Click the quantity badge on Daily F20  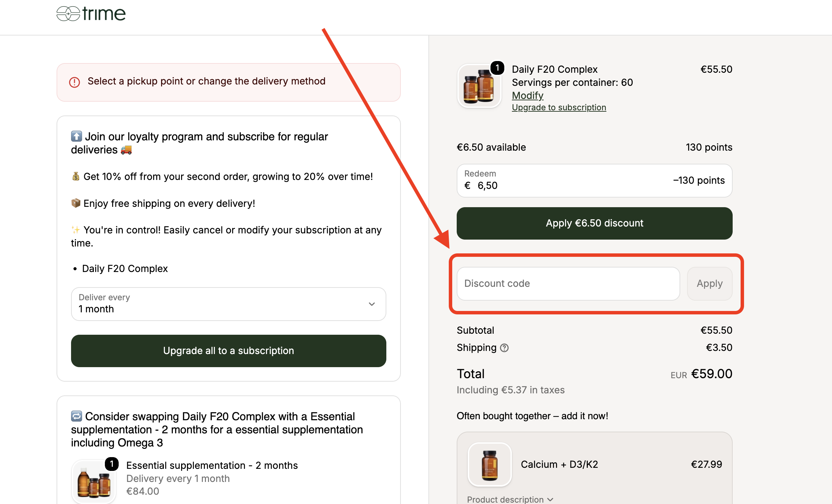click(x=497, y=68)
